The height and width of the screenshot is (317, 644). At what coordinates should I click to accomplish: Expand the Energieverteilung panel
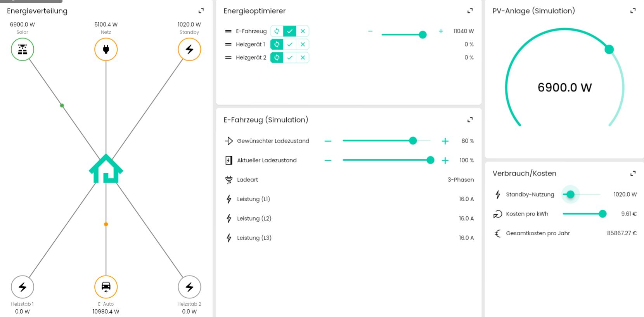201,11
